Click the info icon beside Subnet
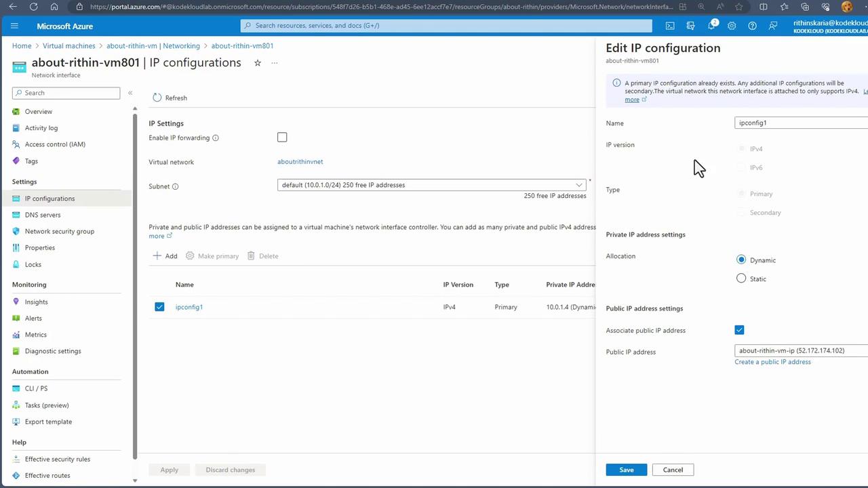The height and width of the screenshot is (488, 868). pos(175,186)
